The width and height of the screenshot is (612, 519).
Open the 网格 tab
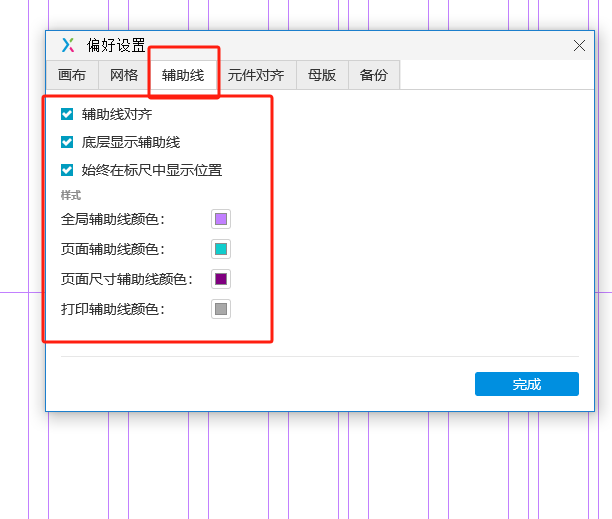(124, 75)
